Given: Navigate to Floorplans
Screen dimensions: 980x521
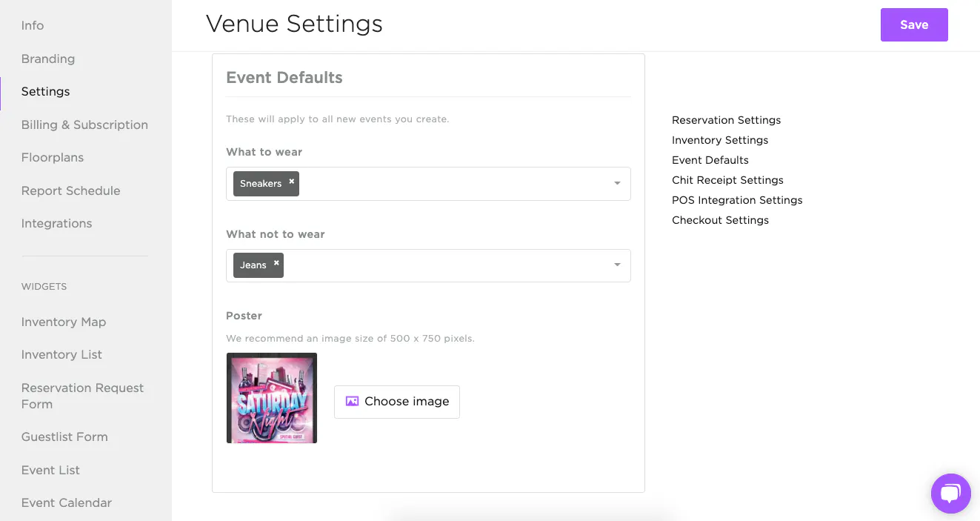Looking at the screenshot, I should click(53, 157).
